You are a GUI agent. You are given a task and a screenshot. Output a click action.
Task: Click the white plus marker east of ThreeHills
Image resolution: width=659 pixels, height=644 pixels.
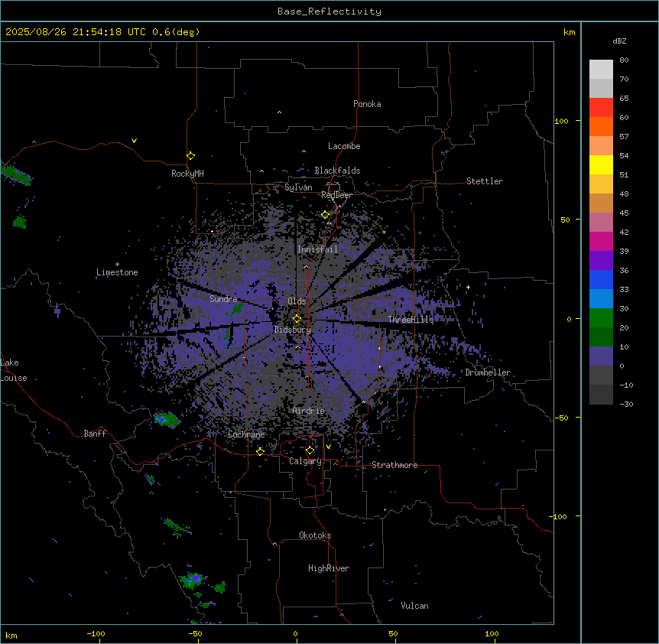click(468, 287)
